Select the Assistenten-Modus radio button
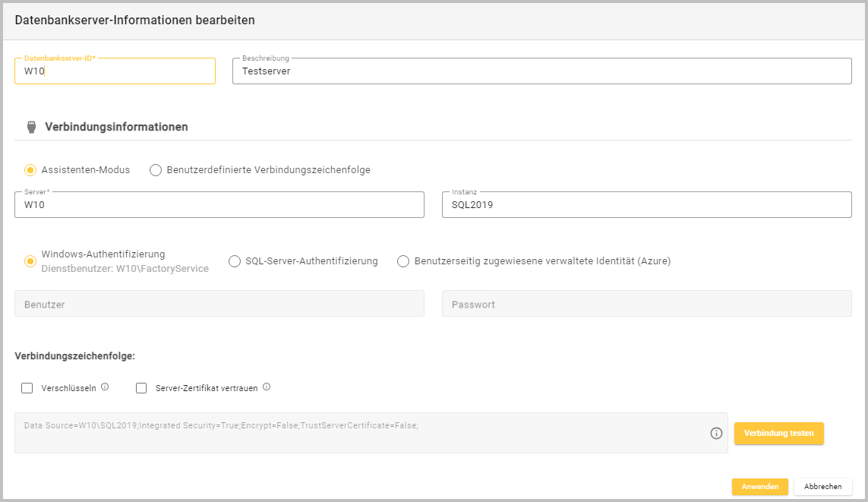Screen dimensions: 868x502 pyautogui.click(x=30, y=170)
